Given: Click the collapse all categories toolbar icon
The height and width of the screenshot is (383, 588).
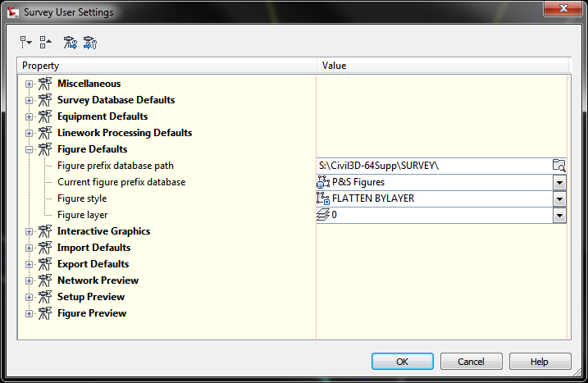Looking at the screenshot, I should (x=46, y=43).
